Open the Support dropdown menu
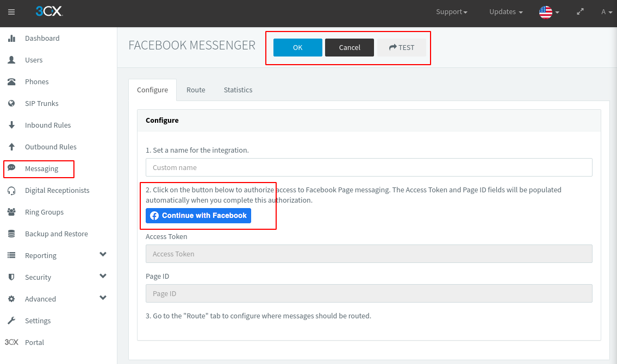Viewport: 617px width, 364px height. pyautogui.click(x=451, y=12)
